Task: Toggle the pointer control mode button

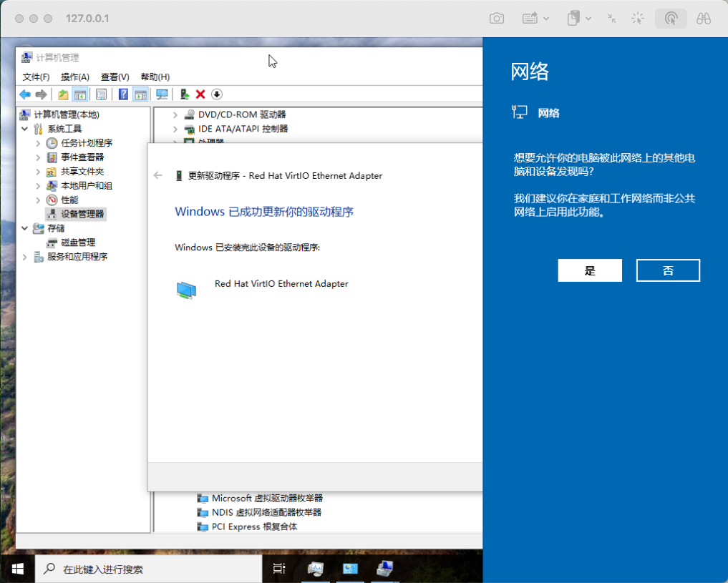Action: tap(671, 19)
